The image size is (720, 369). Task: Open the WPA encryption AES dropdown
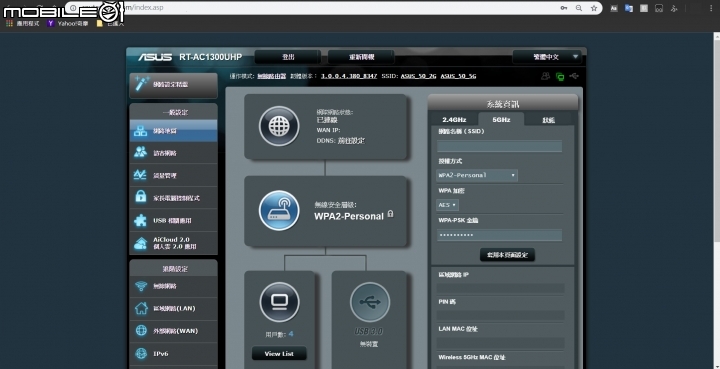[x=447, y=205]
